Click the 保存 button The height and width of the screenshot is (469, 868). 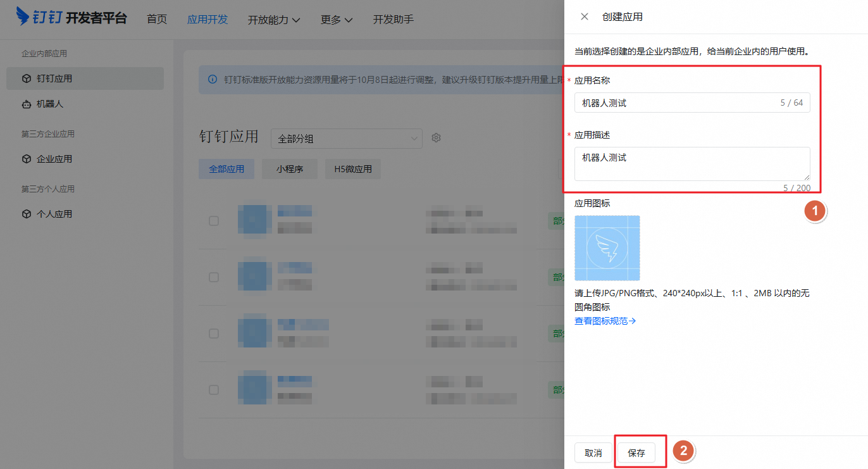pos(640,452)
